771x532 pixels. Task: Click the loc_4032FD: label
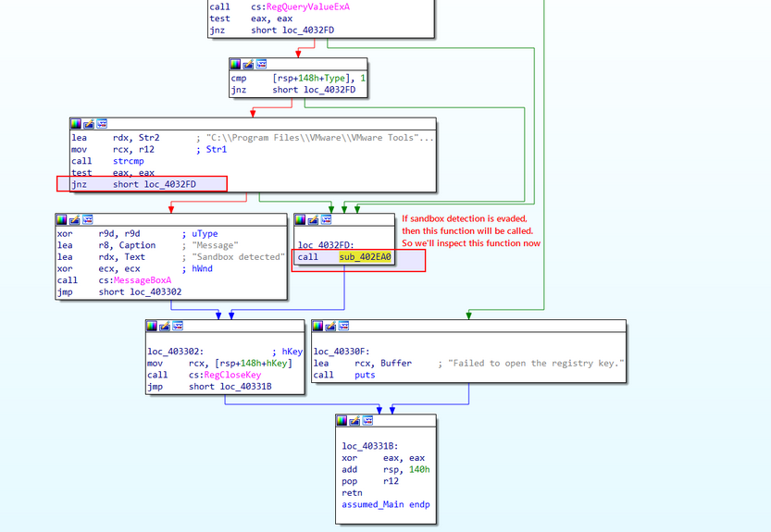coord(326,245)
